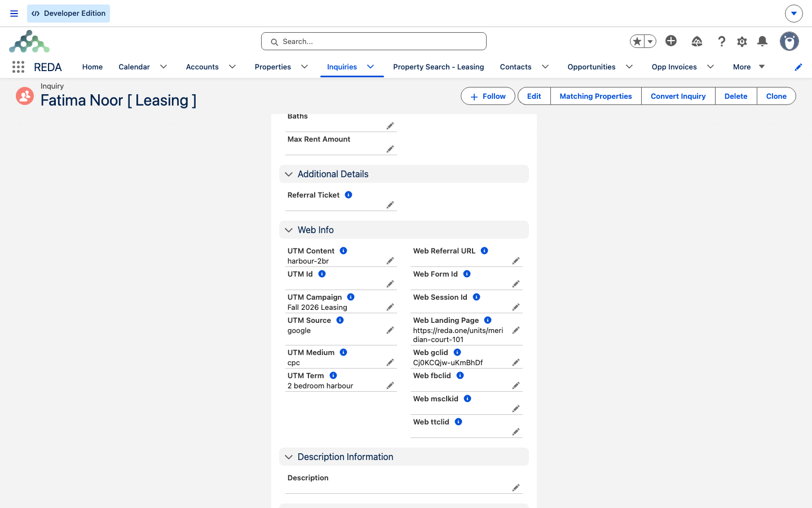Open the help question mark icon
This screenshot has width=812, height=508.
tap(721, 41)
